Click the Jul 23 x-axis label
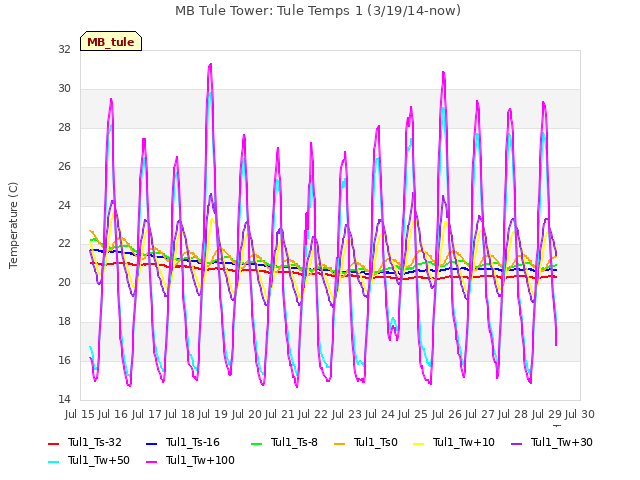640x480 pixels. tap(347, 414)
